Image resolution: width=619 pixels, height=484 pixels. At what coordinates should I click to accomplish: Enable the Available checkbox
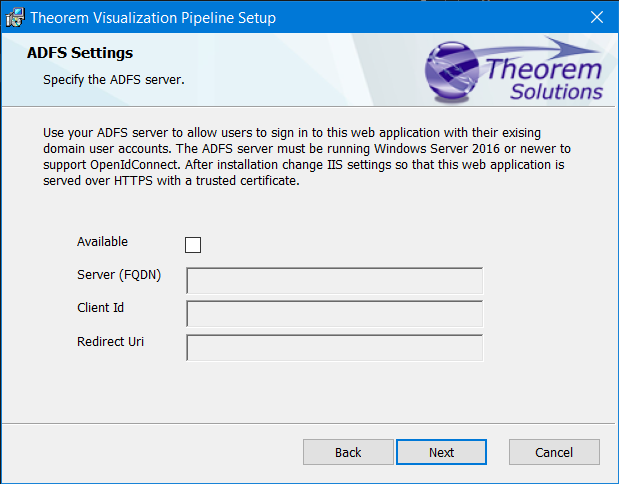[193, 245]
